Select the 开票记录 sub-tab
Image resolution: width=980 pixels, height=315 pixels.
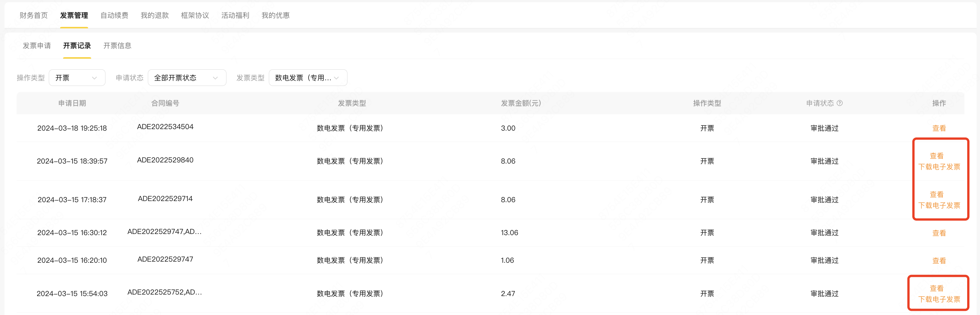(x=77, y=46)
